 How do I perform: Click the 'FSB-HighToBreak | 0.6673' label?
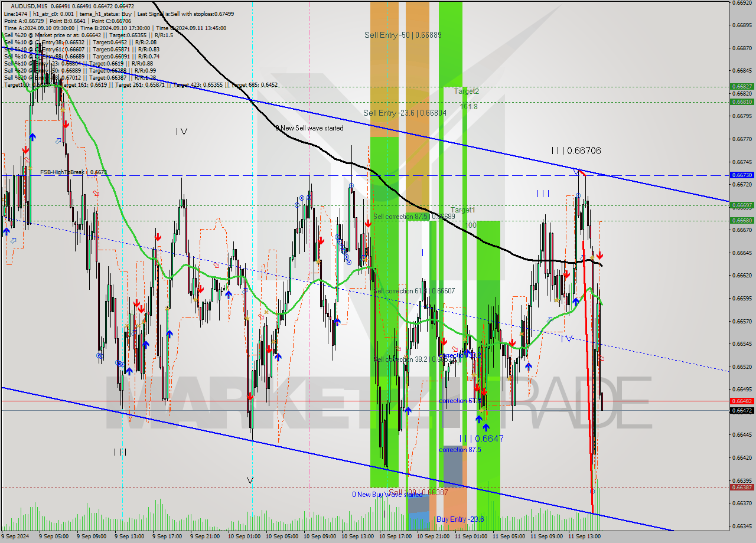[x=74, y=172]
